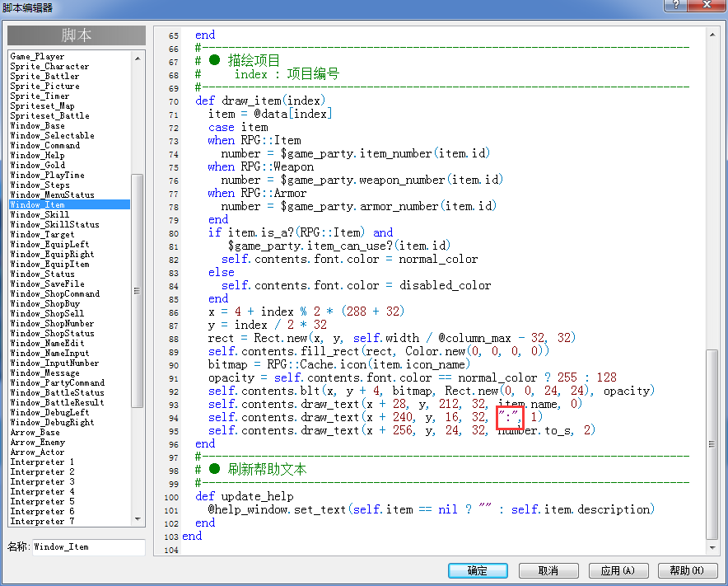728x586 pixels.
Task: Close the script editor window
Action: [707, 5]
